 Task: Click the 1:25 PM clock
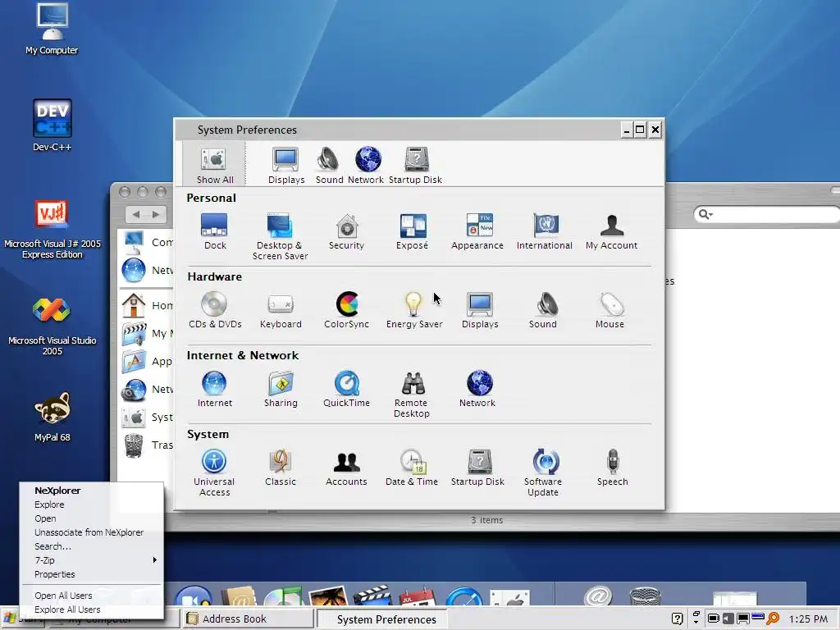(x=808, y=619)
